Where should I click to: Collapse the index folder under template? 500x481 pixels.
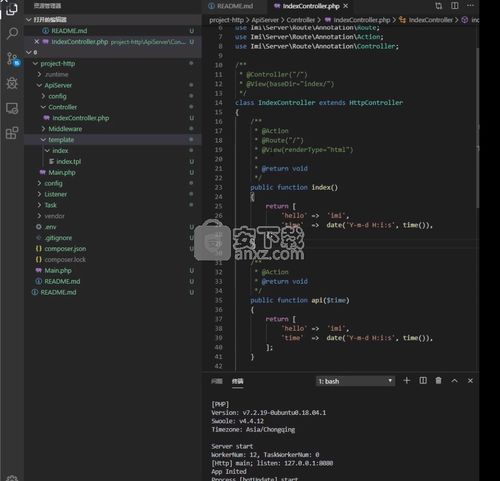click(x=113, y=151)
